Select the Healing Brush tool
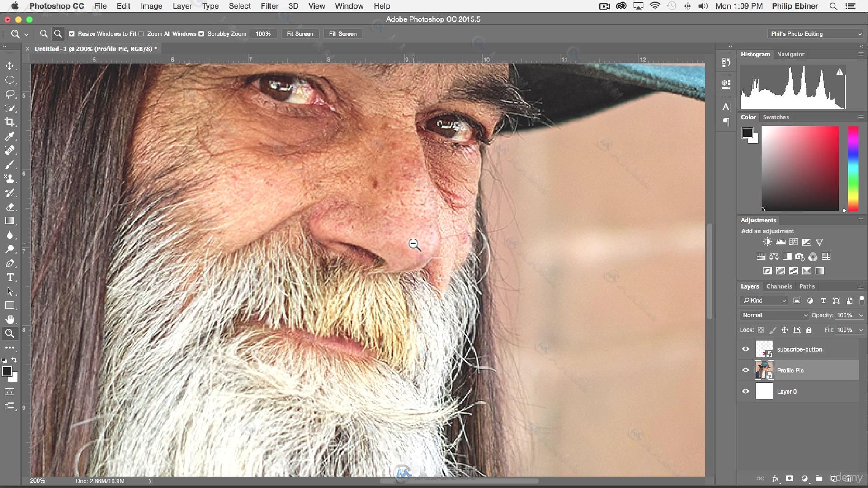 9,150
